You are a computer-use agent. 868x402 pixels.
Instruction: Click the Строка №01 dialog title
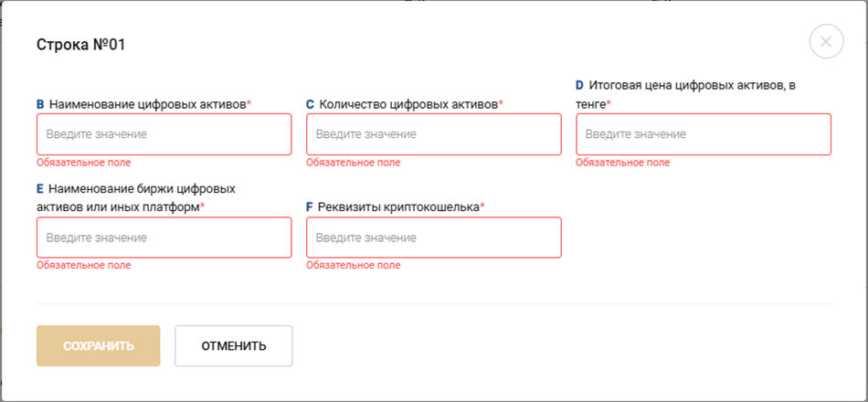80,44
